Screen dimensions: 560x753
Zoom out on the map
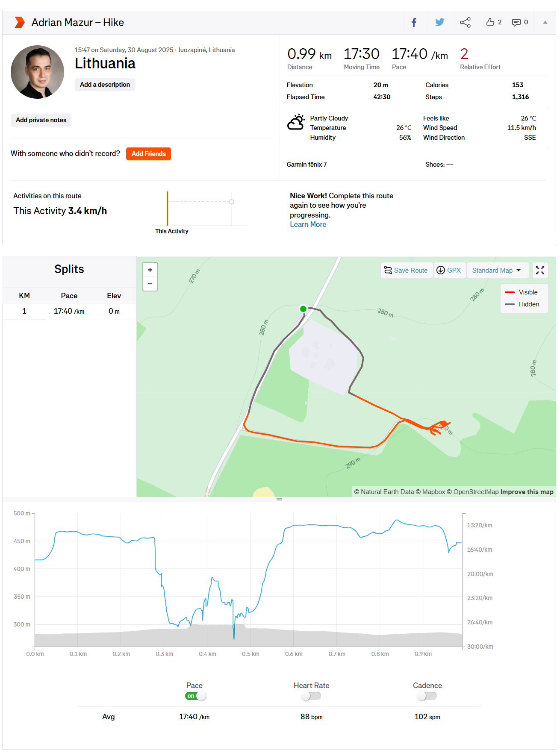(x=150, y=284)
